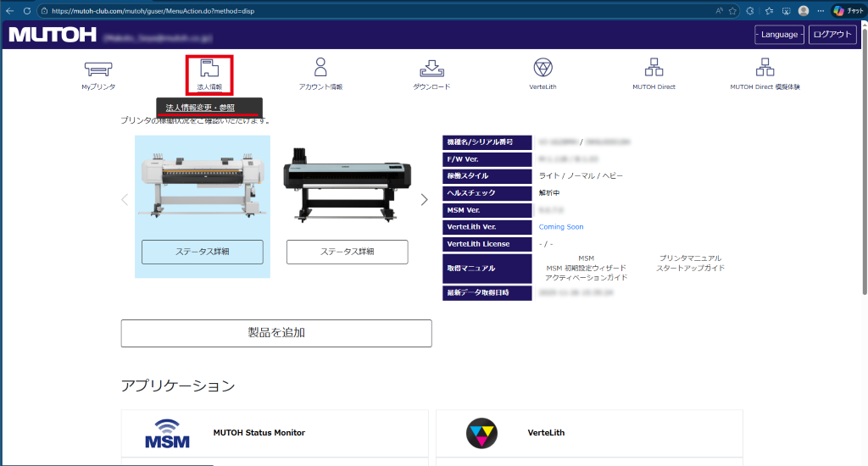868x466 pixels.
Task: Open the プリンタマニュアル link
Action: (690, 258)
